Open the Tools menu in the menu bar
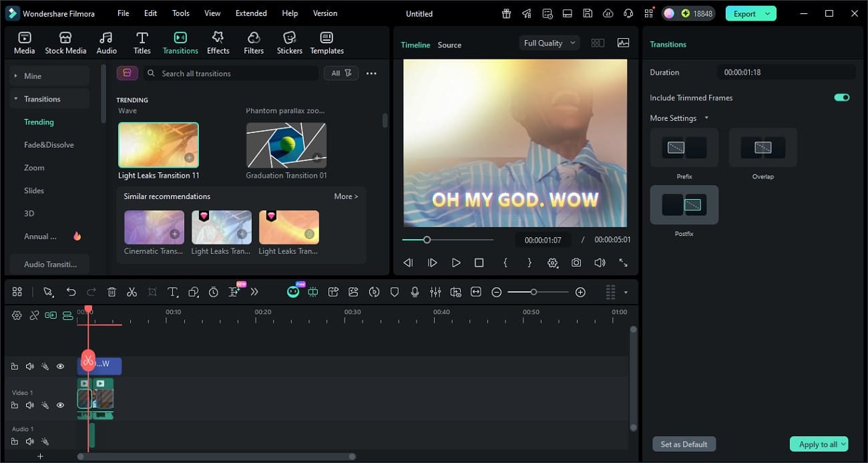The width and height of the screenshot is (868, 463). (x=180, y=13)
